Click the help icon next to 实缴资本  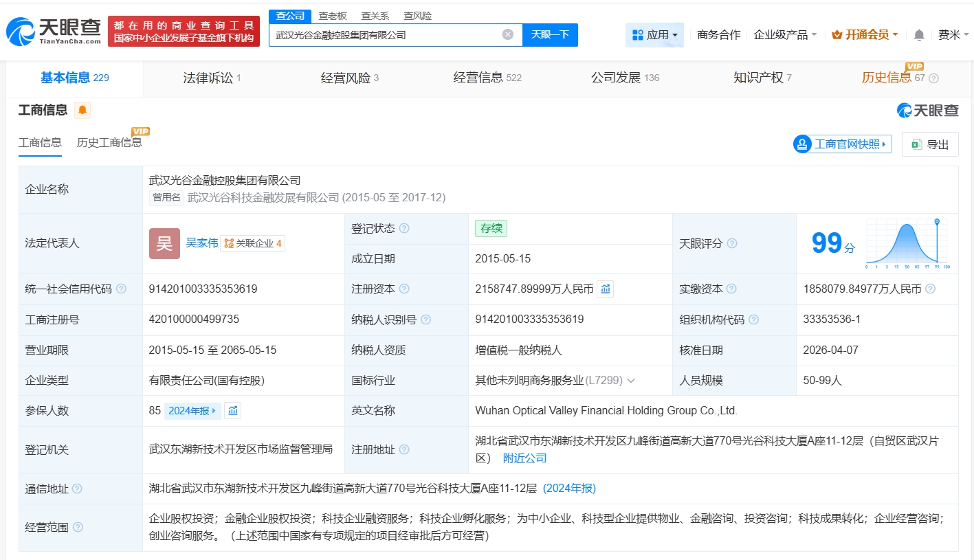pos(731,289)
